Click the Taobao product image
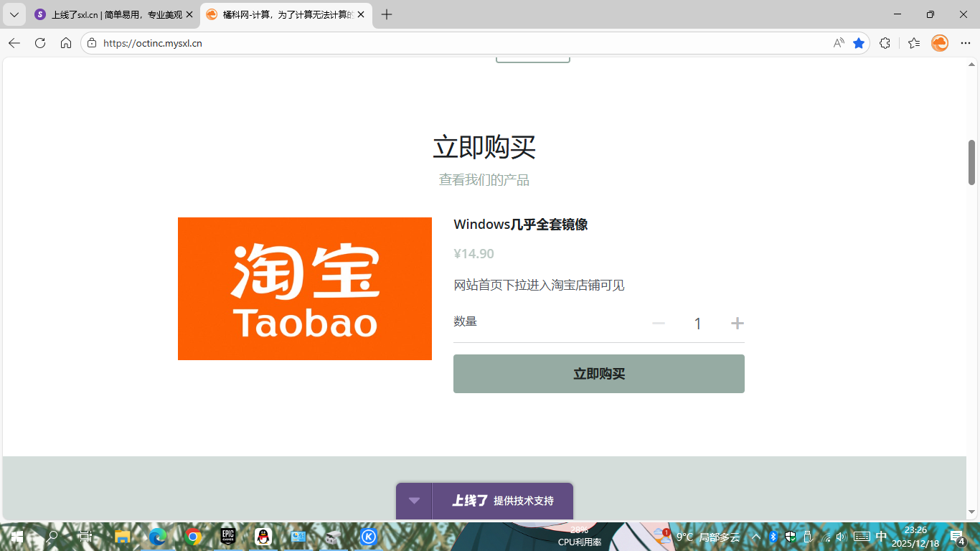 pos(305,288)
